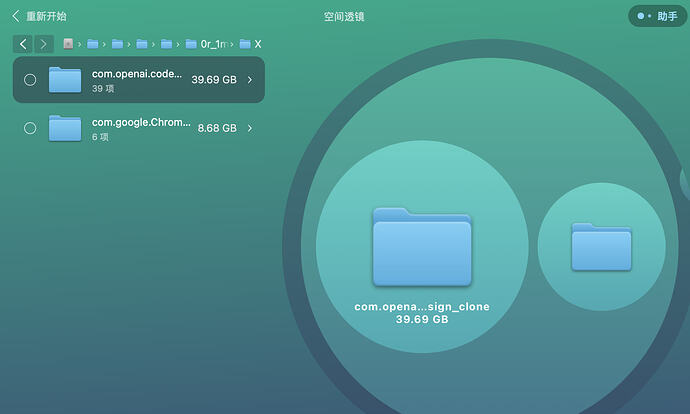Click the com.openai.code... name text

point(137,74)
